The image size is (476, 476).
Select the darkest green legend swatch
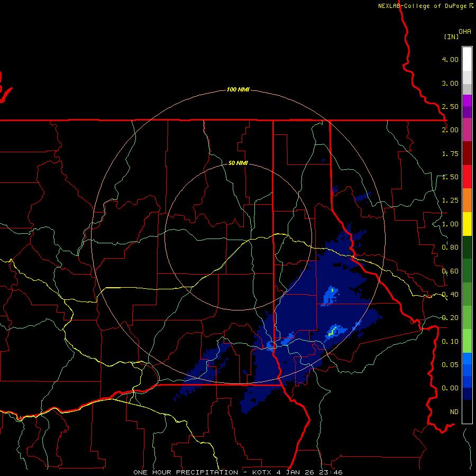(467, 248)
